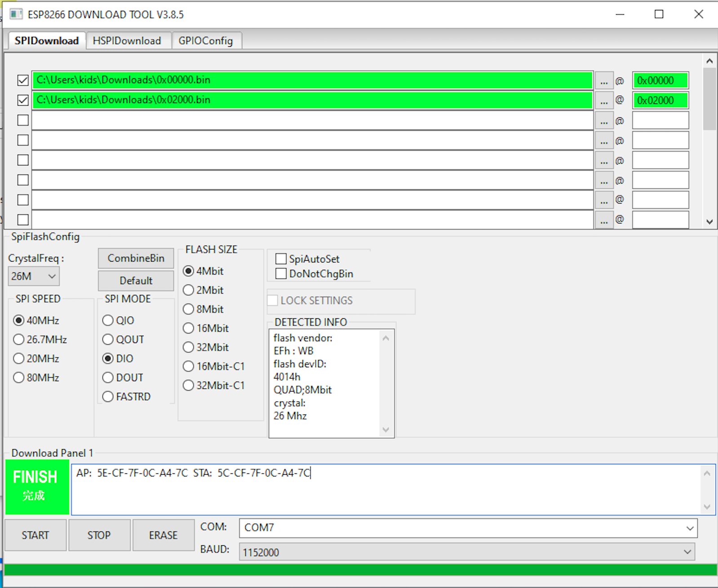Enable the SpiAutoSet checkbox
Image resolution: width=718 pixels, height=588 pixels.
pos(308,259)
